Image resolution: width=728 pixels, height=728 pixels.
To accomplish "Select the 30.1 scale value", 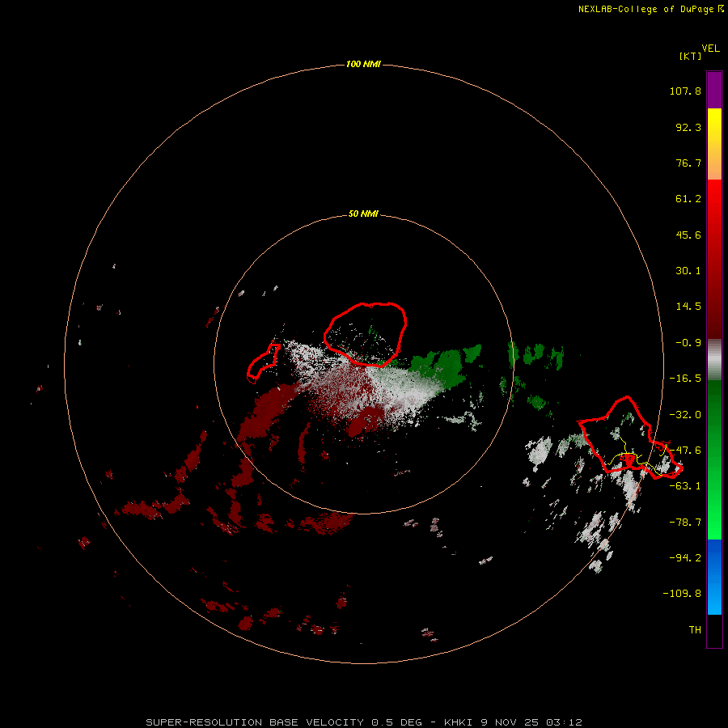I will (x=688, y=271).
